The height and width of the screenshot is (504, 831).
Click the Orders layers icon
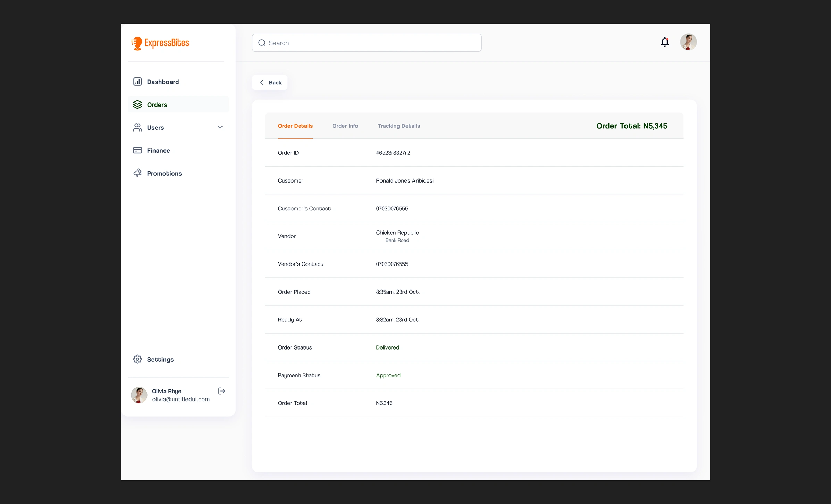(x=137, y=104)
